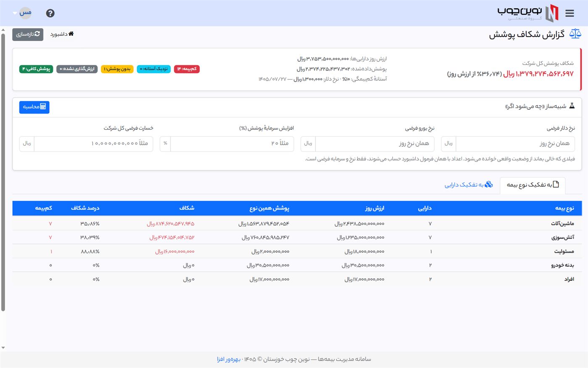Screen dimensions: 588x368
Task: Click the کم‌بیمه: ۱۴ red badge
Action: [186, 69]
